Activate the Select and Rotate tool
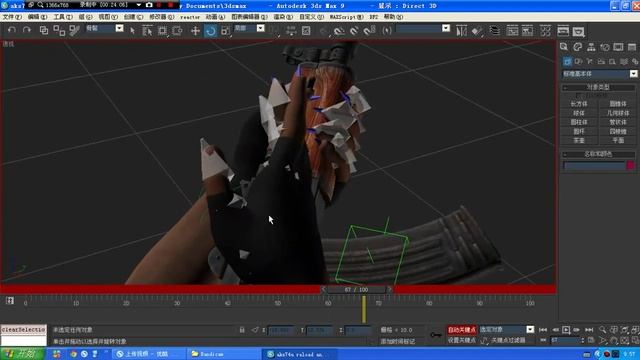This screenshot has width=640, height=360. [211, 31]
